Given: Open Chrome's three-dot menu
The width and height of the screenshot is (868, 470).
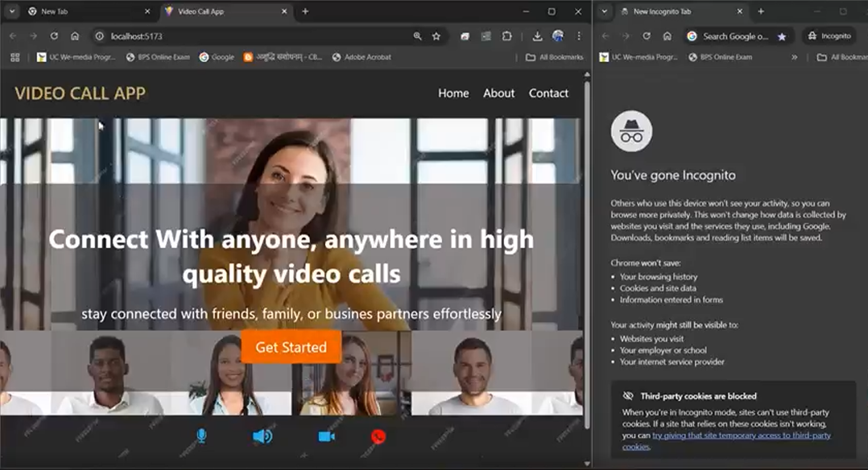Looking at the screenshot, I should tap(578, 36).
